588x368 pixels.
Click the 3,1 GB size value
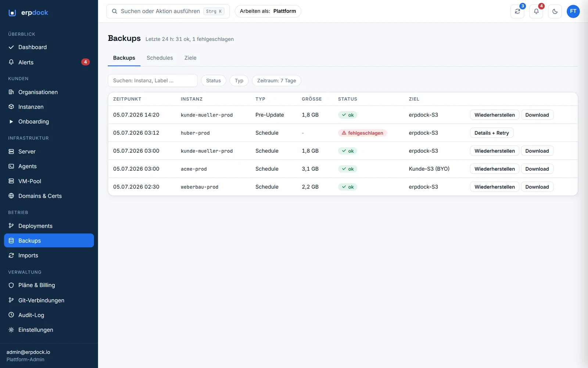coord(310,169)
